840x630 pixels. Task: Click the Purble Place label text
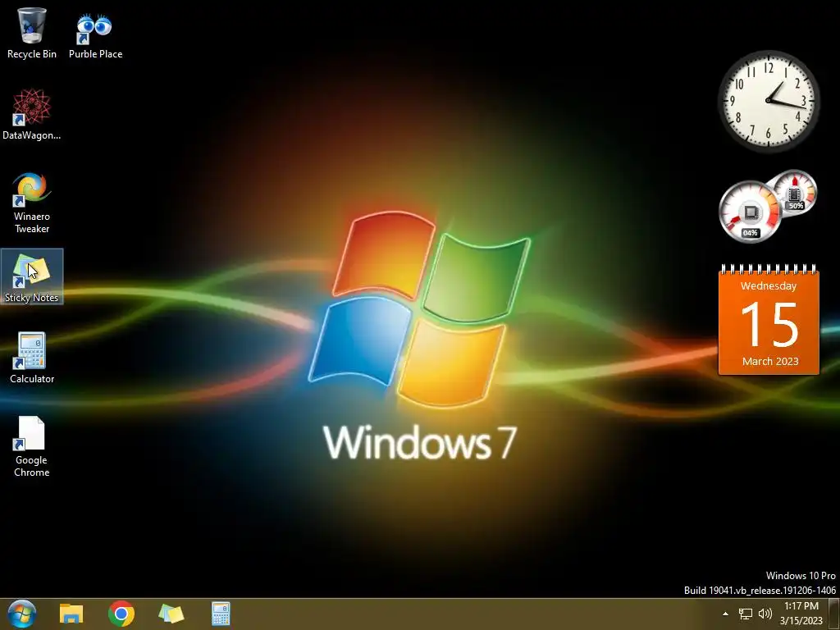[95, 54]
